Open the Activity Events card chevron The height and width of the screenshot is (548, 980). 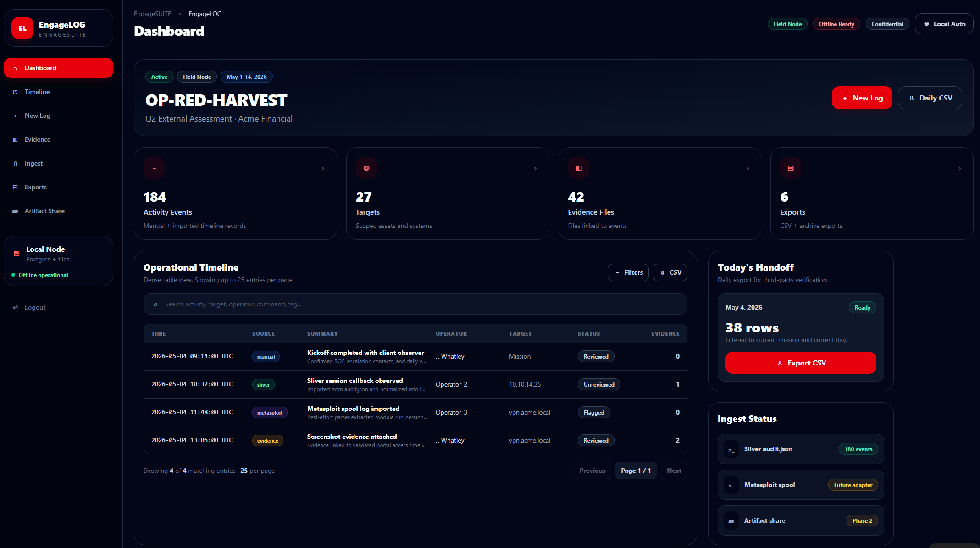click(x=323, y=168)
